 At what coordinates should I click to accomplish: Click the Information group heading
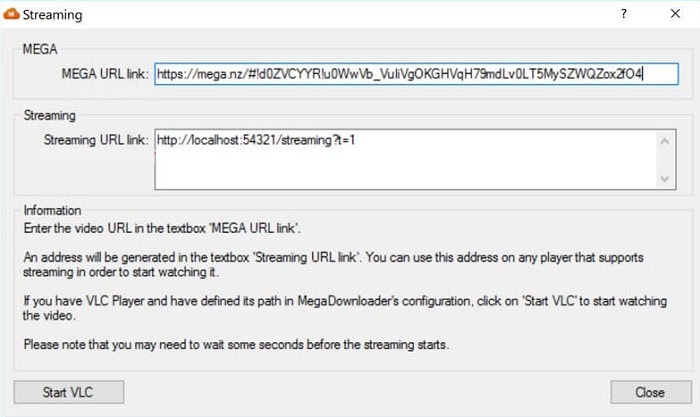tap(52, 210)
